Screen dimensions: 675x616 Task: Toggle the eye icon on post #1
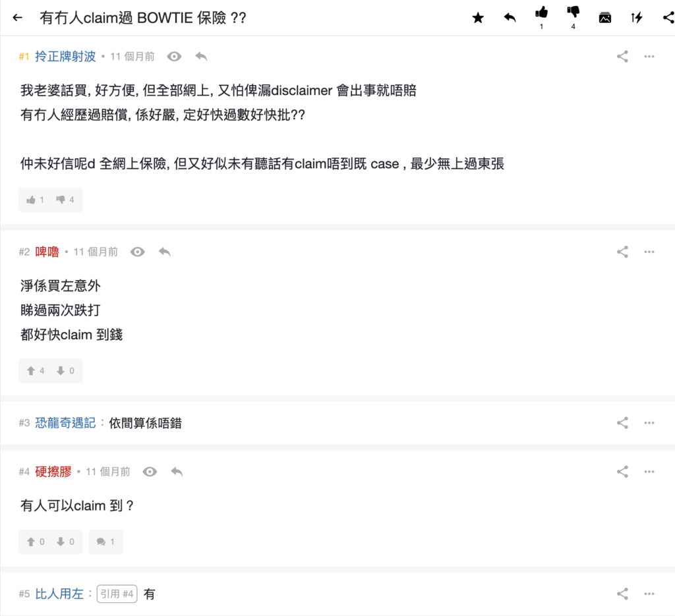coord(173,57)
